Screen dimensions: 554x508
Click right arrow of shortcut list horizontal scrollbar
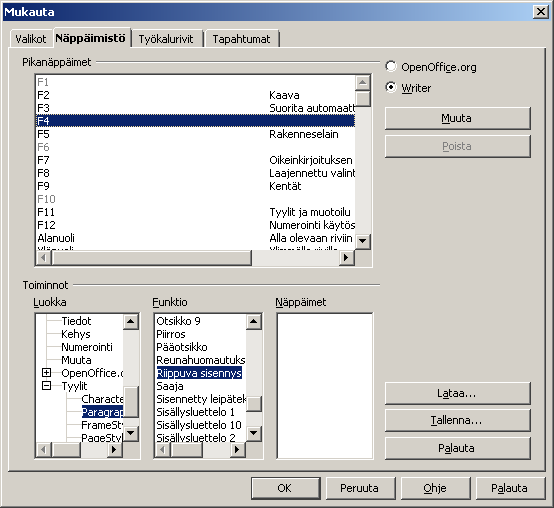coord(346,258)
